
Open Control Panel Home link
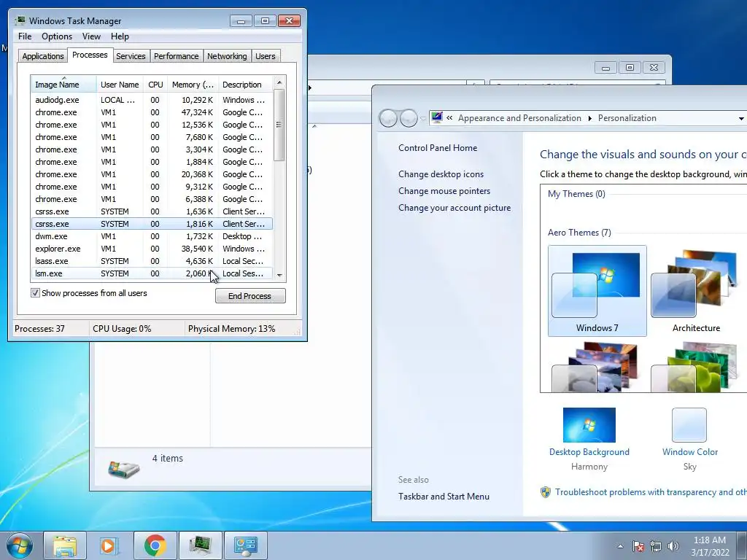438,147
